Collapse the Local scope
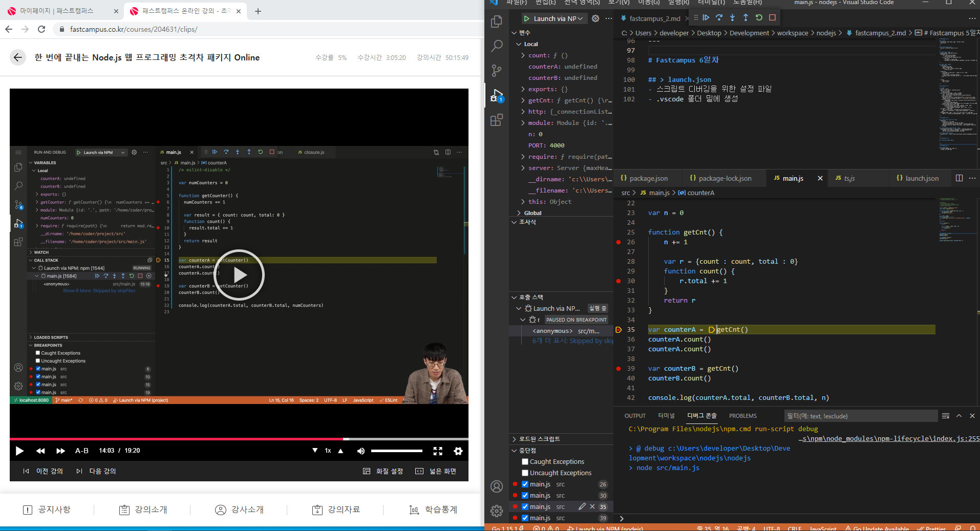The height and width of the screenshot is (531, 980). [561, 44]
